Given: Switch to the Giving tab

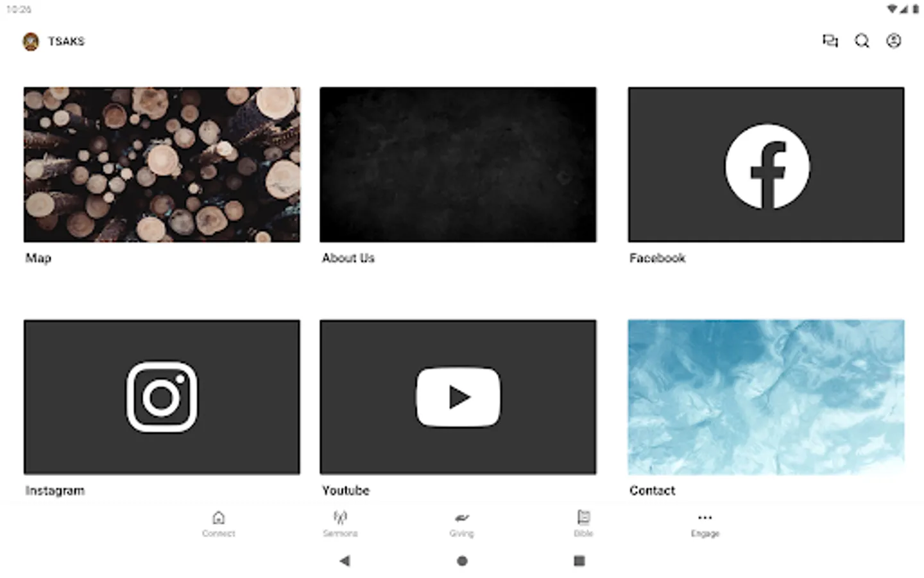Looking at the screenshot, I should pos(461,524).
